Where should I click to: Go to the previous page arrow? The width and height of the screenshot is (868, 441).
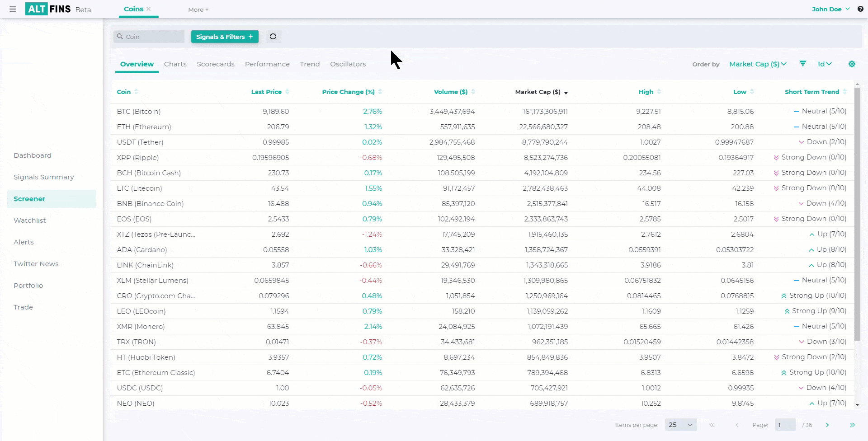[x=736, y=425]
